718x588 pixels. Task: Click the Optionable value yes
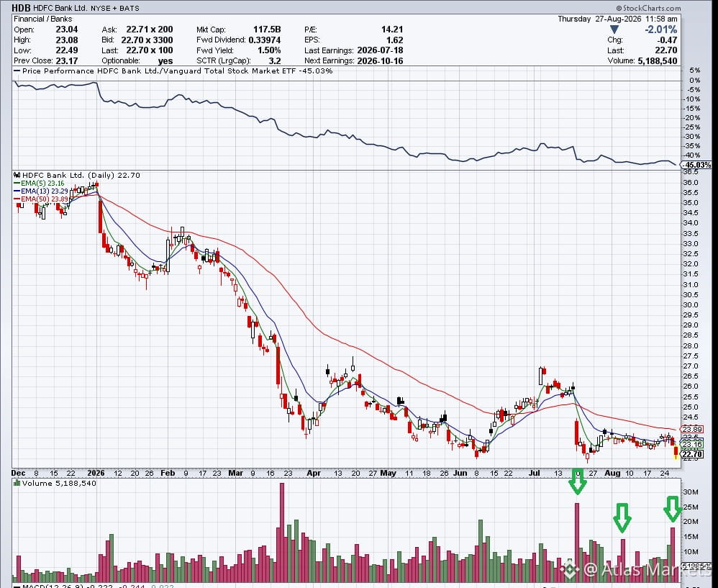(x=165, y=61)
